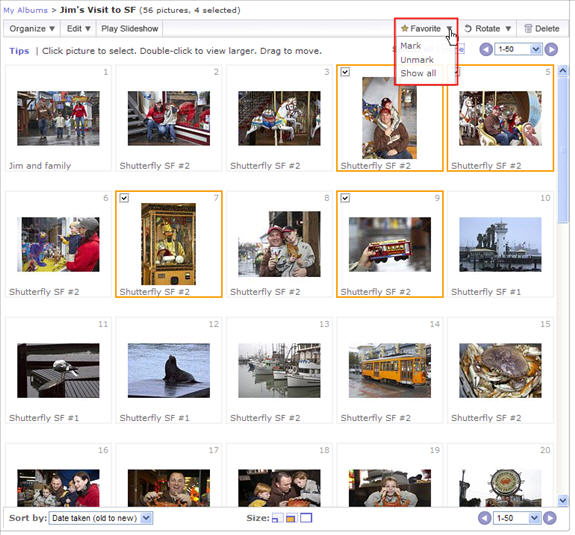Go to My Albums link
Image resolution: width=575 pixels, height=535 pixels.
[x=25, y=10]
